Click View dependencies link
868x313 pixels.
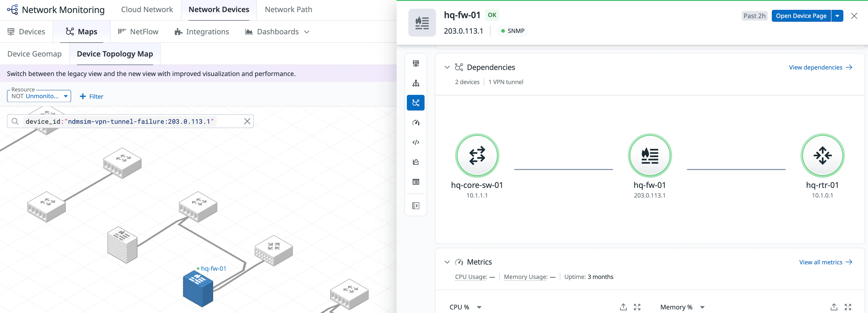coord(820,67)
